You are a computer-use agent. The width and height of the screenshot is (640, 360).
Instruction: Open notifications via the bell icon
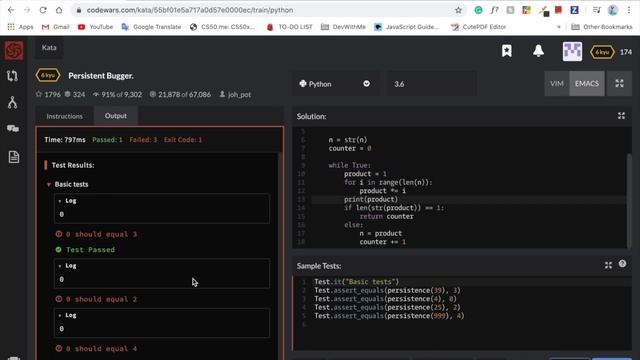pyautogui.click(x=538, y=51)
